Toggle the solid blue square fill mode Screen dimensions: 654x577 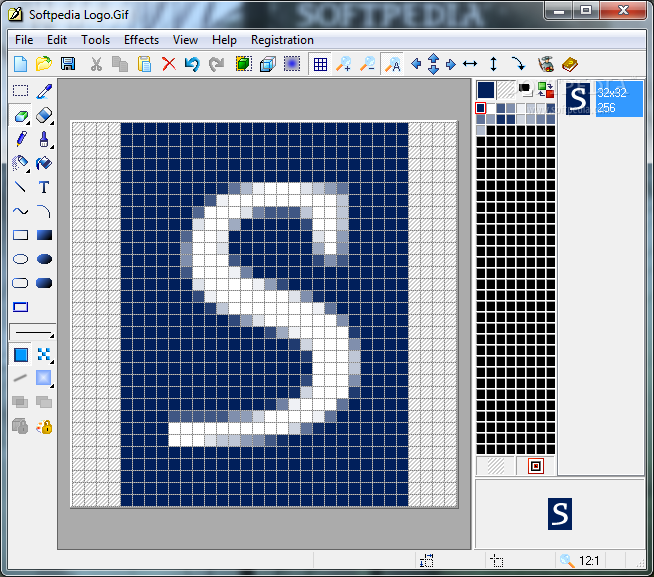pyautogui.click(x=21, y=355)
